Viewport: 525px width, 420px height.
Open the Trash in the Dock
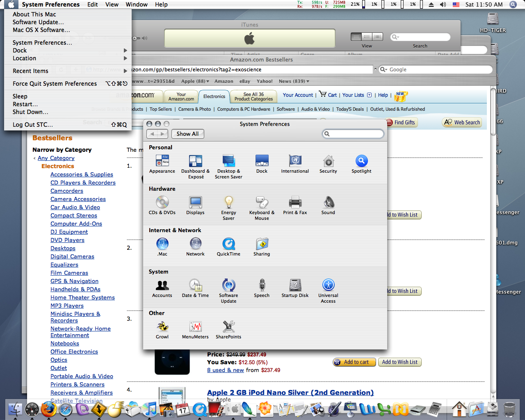(509, 409)
